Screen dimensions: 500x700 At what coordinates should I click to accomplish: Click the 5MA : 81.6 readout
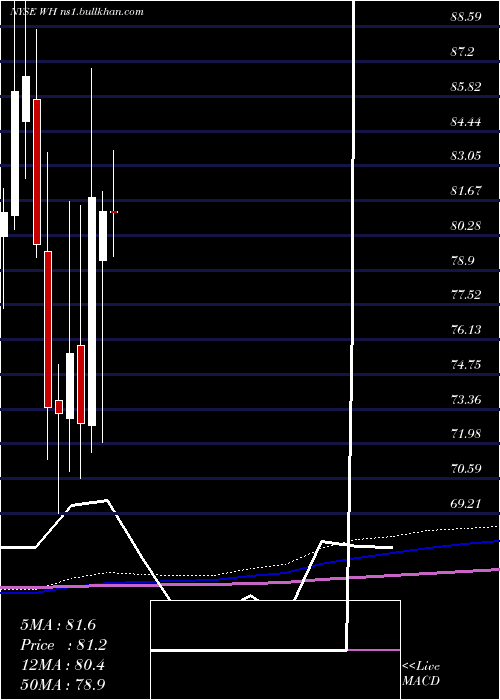58,625
